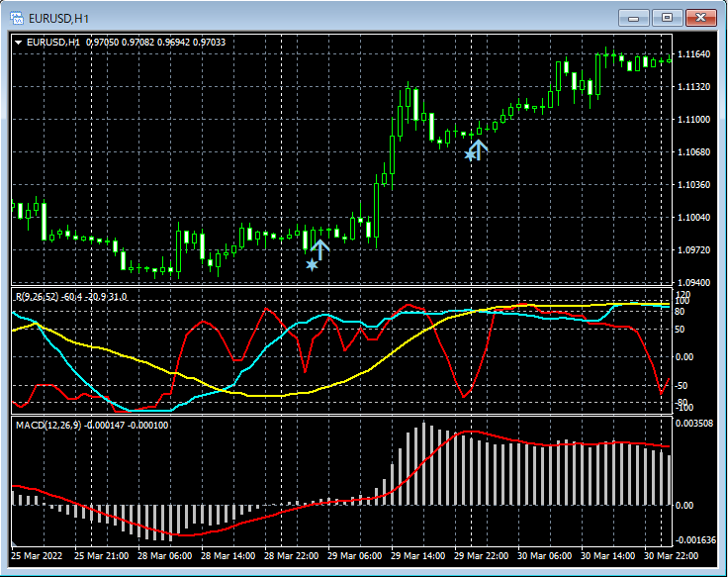The image size is (728, 577).
Task: Close the EURUSD,H1 chart window
Action: coord(701,18)
